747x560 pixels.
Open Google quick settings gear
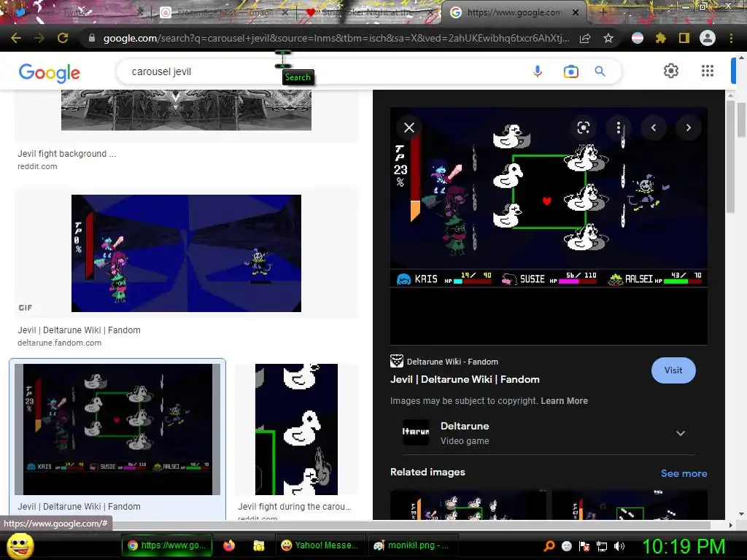[x=671, y=71]
